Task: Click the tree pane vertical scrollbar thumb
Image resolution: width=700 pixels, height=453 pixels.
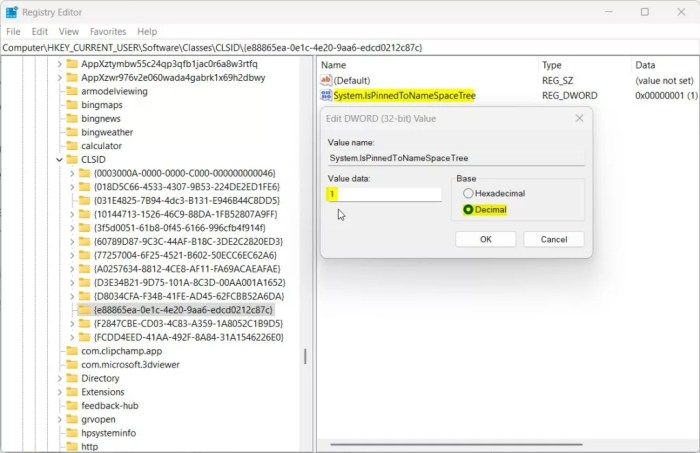Action: coord(305,356)
